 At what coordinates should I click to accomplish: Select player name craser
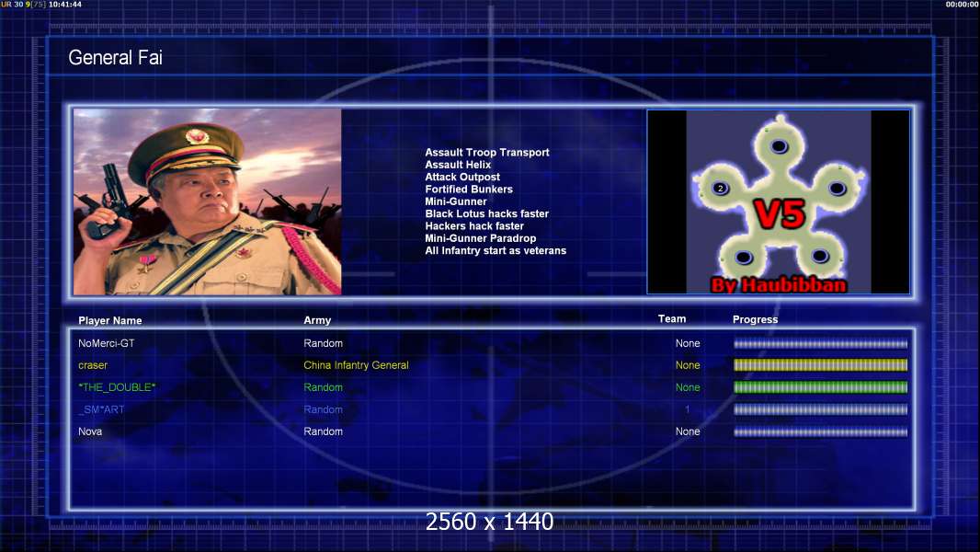point(93,365)
